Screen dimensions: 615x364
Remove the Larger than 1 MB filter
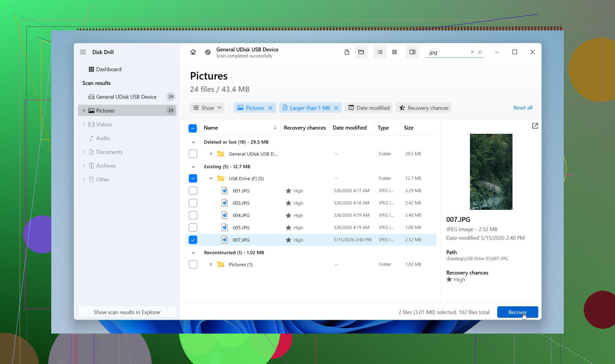click(336, 108)
